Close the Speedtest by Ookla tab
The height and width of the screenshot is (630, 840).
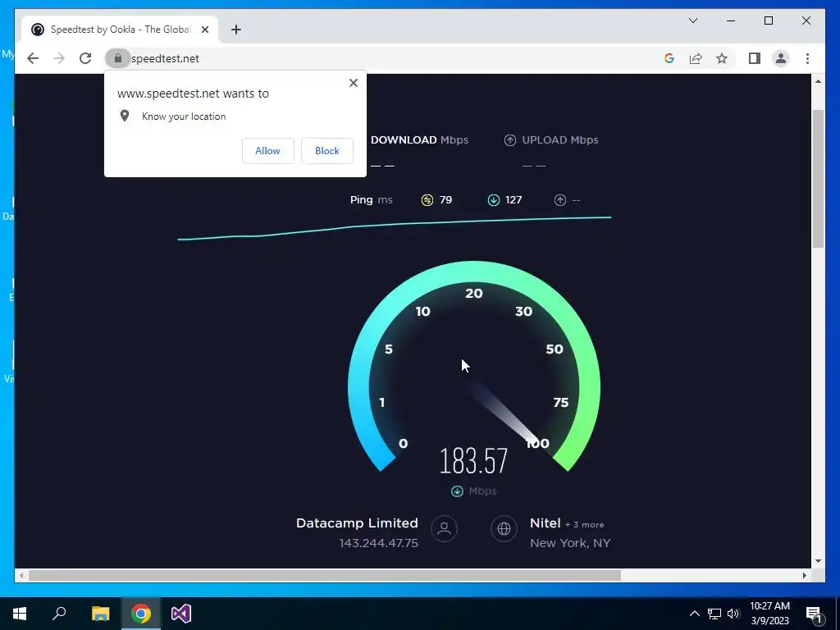(x=204, y=30)
